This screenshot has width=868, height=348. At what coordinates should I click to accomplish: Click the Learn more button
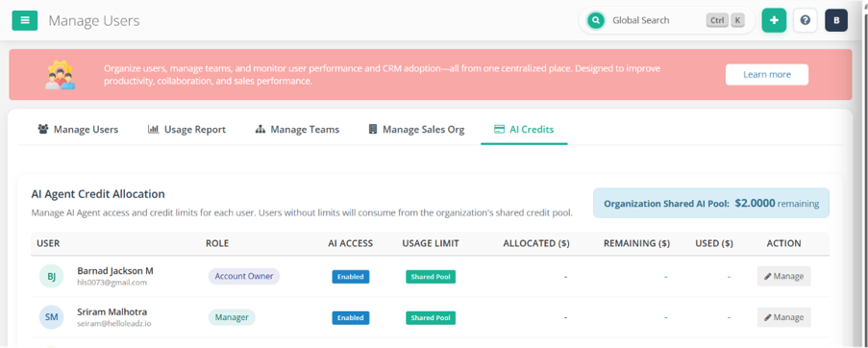click(x=767, y=75)
